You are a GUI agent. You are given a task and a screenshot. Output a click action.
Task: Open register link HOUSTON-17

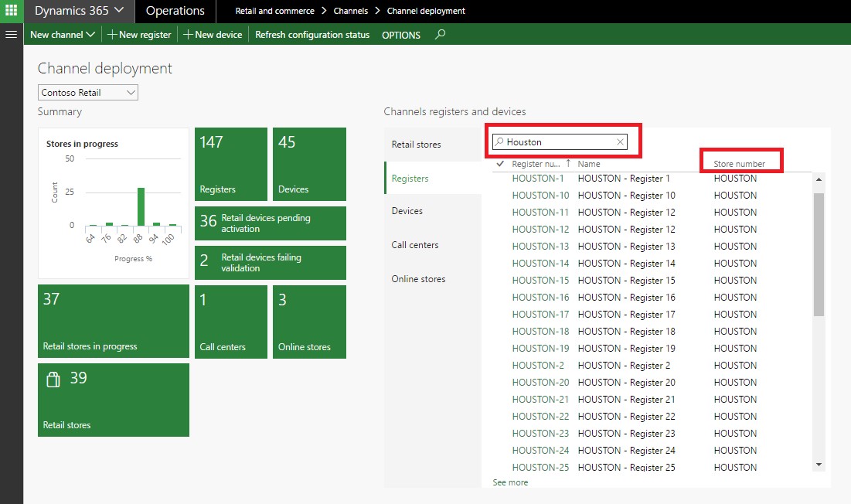[x=540, y=314]
